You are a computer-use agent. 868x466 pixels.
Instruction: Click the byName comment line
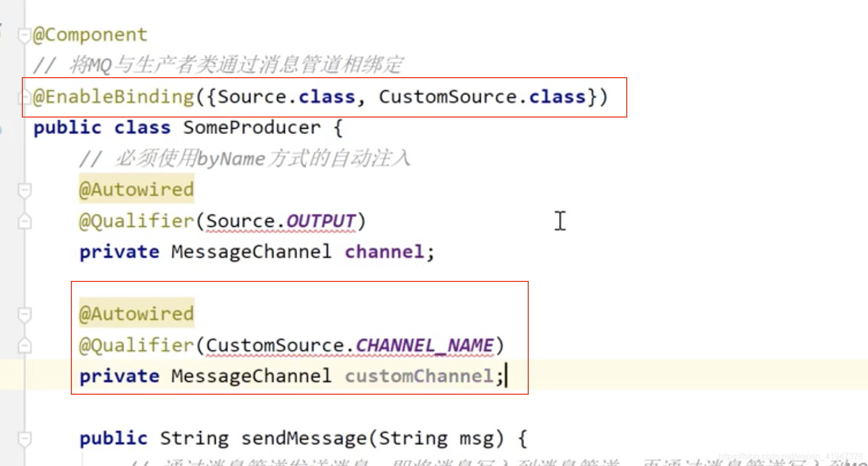coord(245,159)
